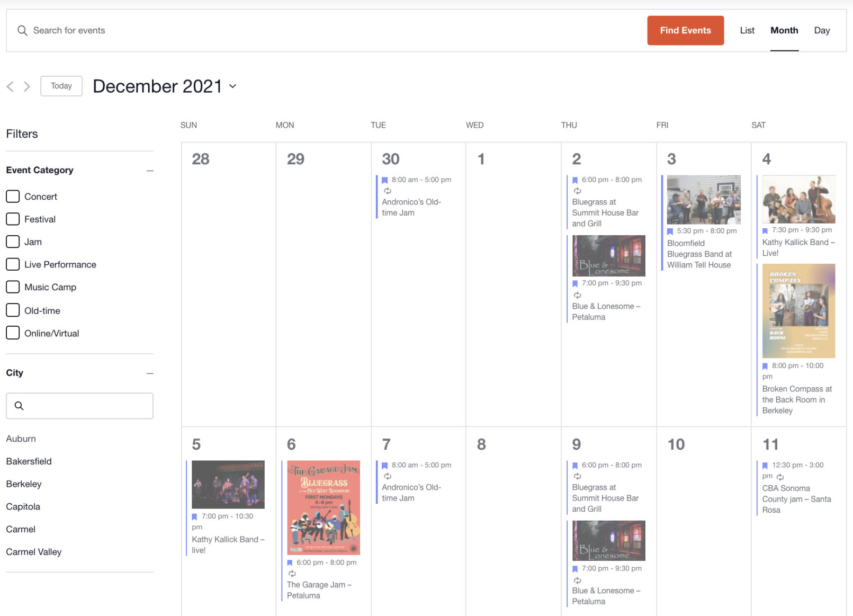Collapse the Event Category filter section

coord(150,171)
